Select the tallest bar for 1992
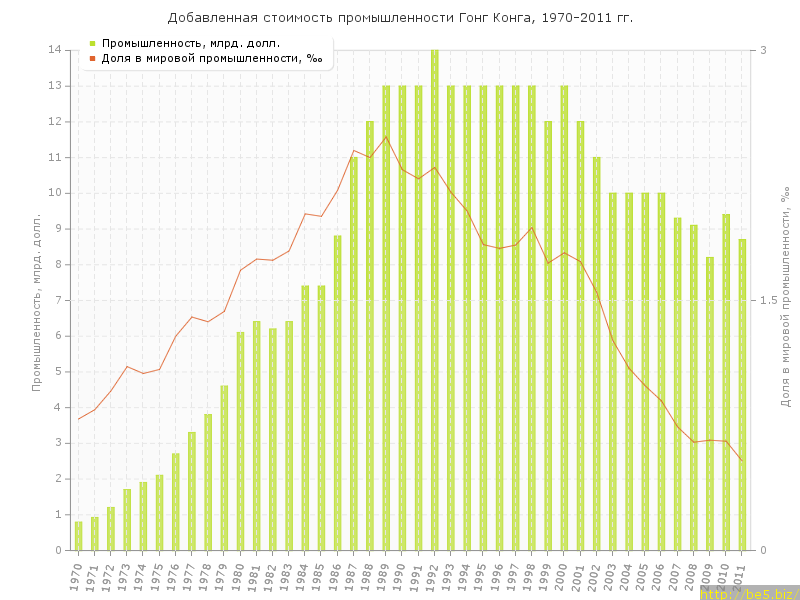Viewport: 800px width, 600px height. click(x=434, y=300)
